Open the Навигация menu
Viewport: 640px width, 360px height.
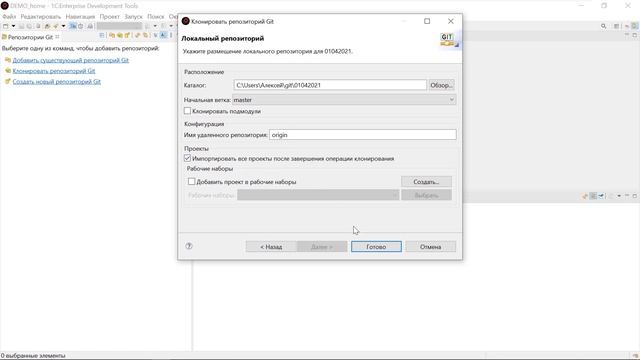80,17
